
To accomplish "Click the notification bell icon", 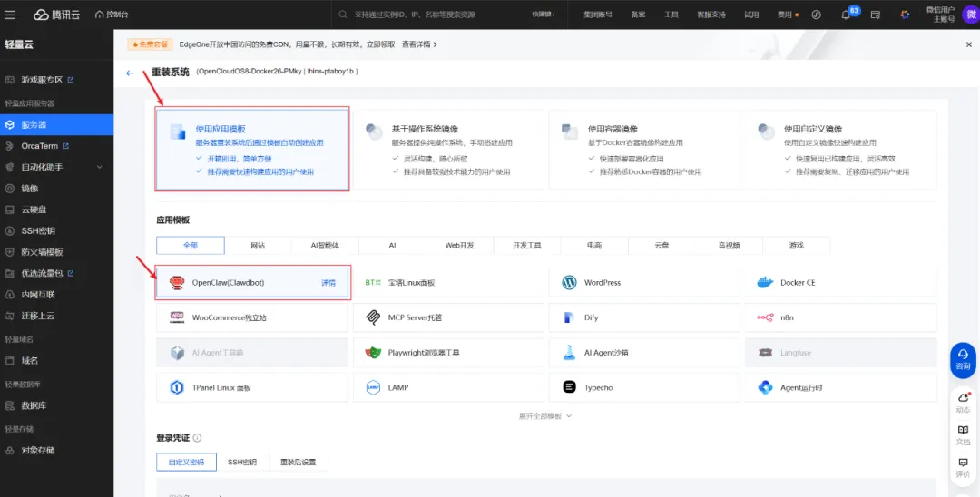I will pos(845,15).
